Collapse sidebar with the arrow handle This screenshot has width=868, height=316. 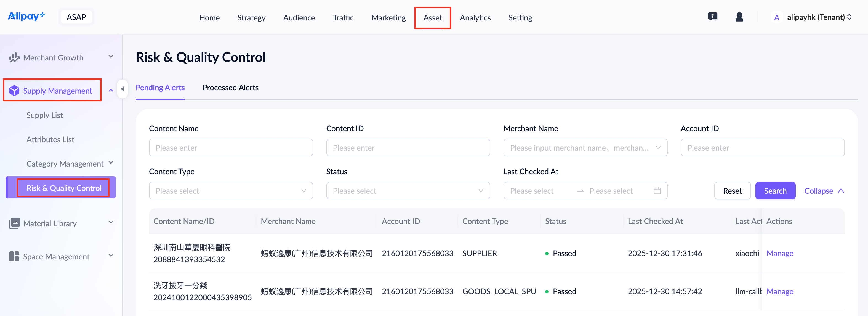pos(123,89)
